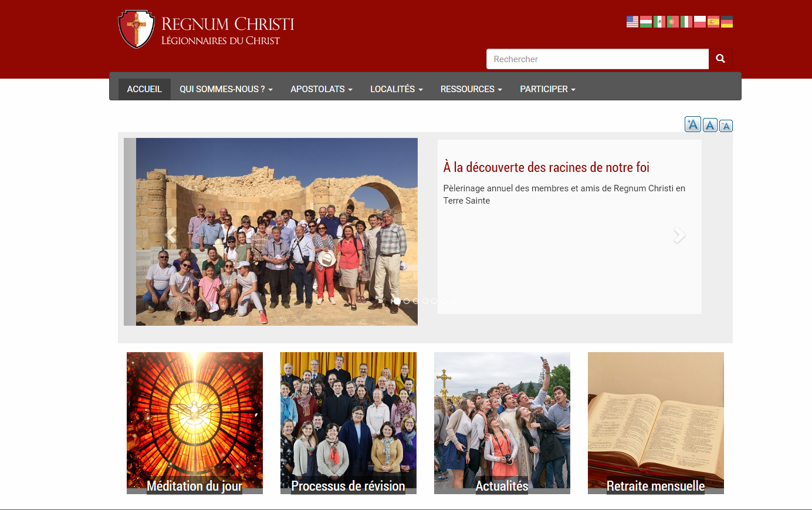Select the German flag
The image size is (812, 510).
tap(727, 22)
